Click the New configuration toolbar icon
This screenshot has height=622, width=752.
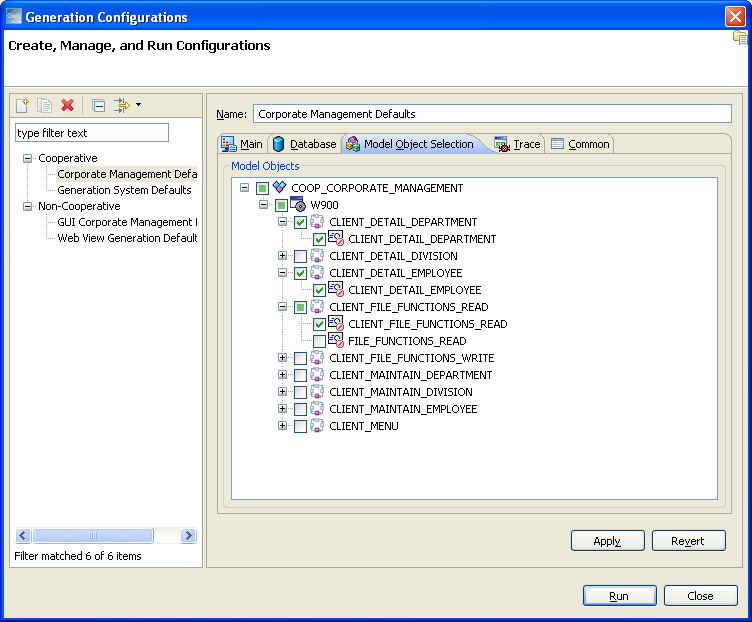(x=22, y=105)
